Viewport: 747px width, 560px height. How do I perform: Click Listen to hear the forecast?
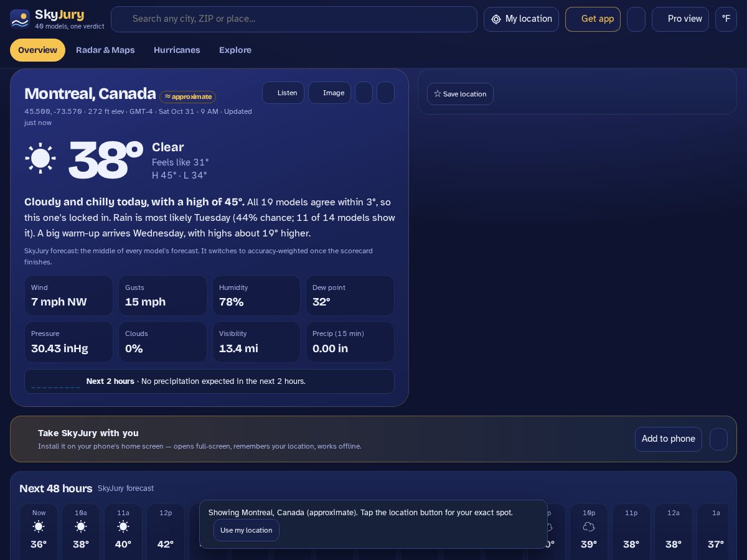(283, 93)
